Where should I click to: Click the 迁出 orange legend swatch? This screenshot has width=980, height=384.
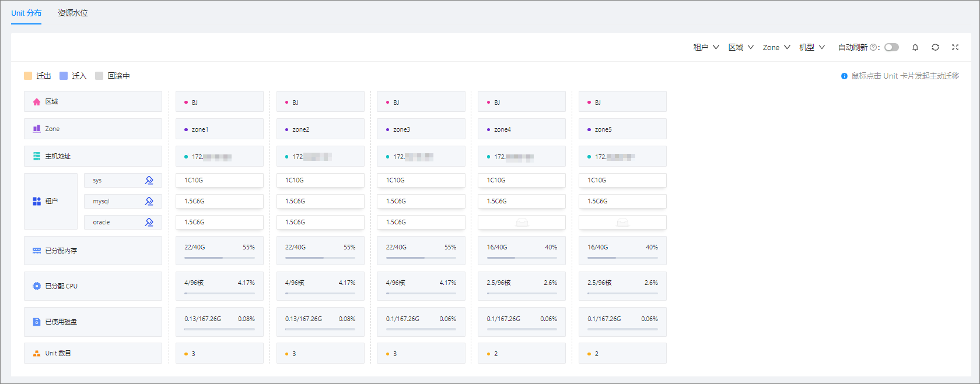click(28, 76)
